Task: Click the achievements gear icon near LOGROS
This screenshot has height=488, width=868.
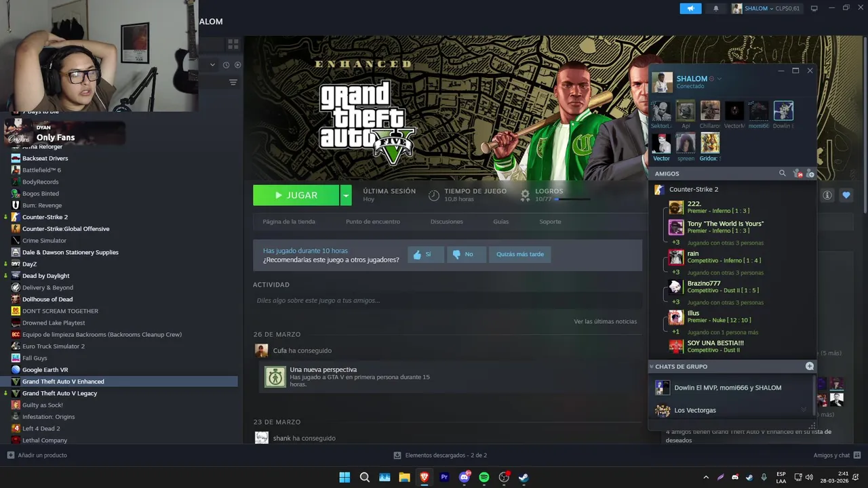Action: pyautogui.click(x=525, y=195)
